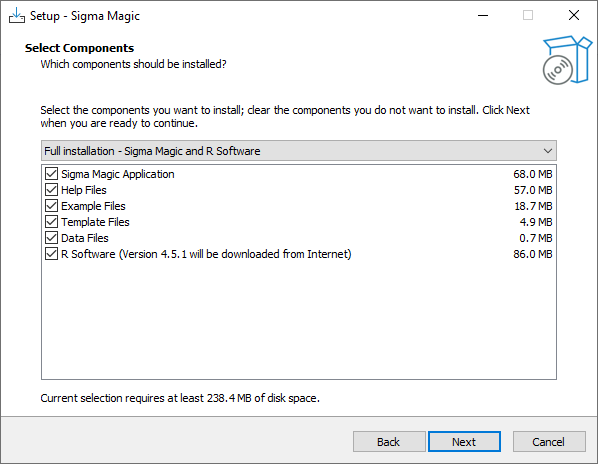Uncheck Sigma Magic Application component
598x464 pixels.
tap(51, 174)
